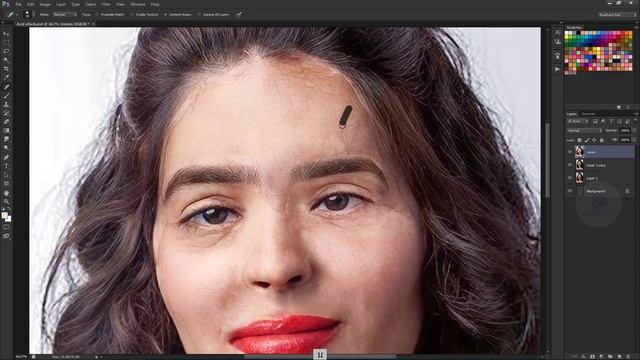This screenshot has height=360, width=640.
Task: Select the History Brush tool
Action: coord(6,113)
